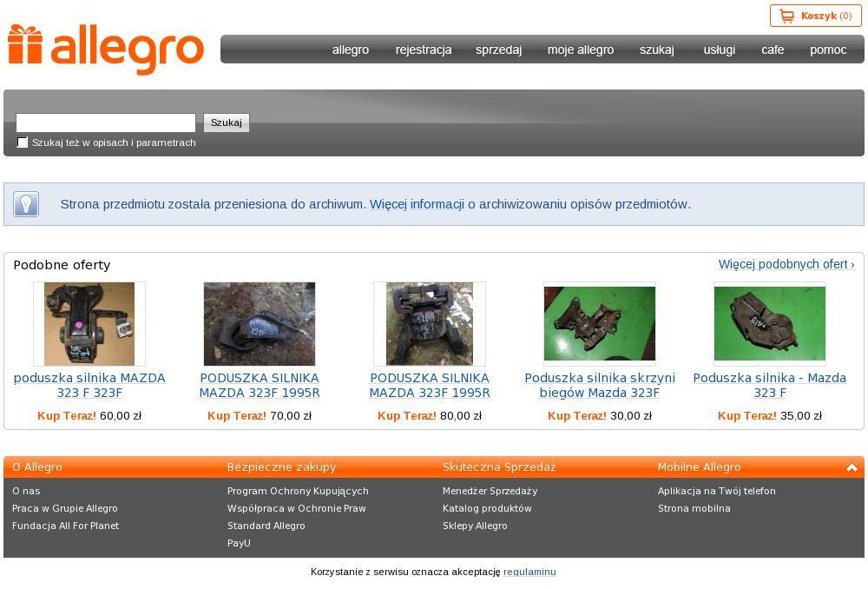Open Sklepy Allegro link
Screen dimensions: 868x589
click(475, 526)
